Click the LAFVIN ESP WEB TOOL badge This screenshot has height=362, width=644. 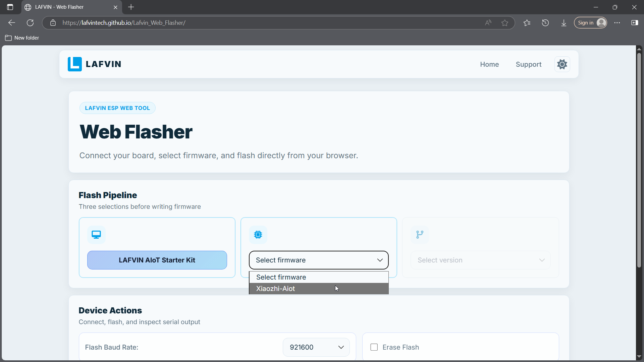[x=117, y=108]
